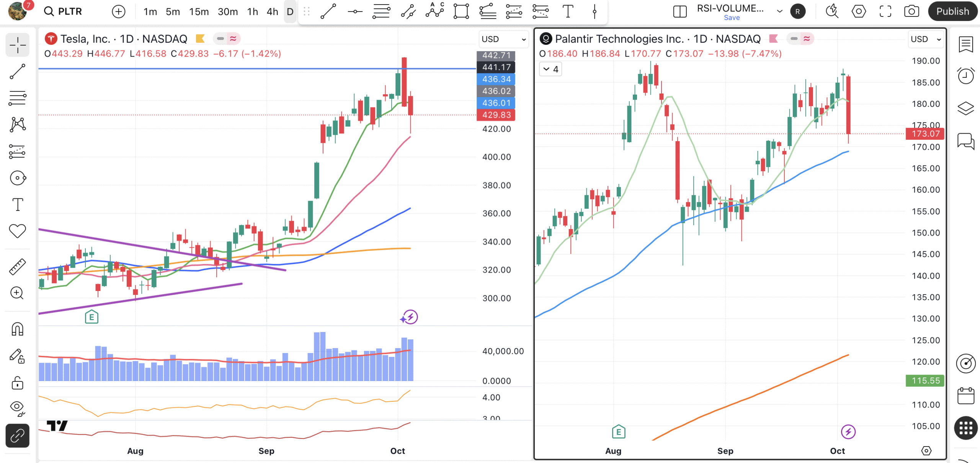Expand the indicator legend showing 4
Viewport: 980px width, 463px height.
point(550,69)
